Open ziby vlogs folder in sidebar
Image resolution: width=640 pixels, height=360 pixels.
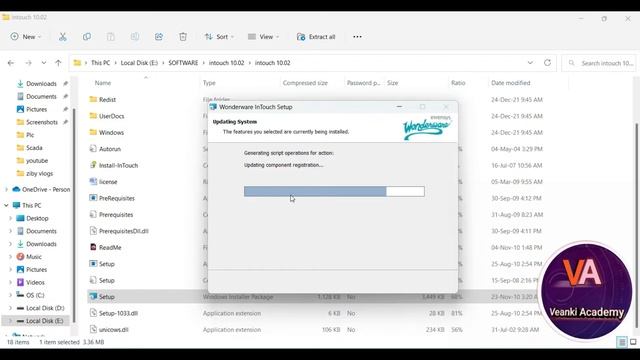click(39, 173)
